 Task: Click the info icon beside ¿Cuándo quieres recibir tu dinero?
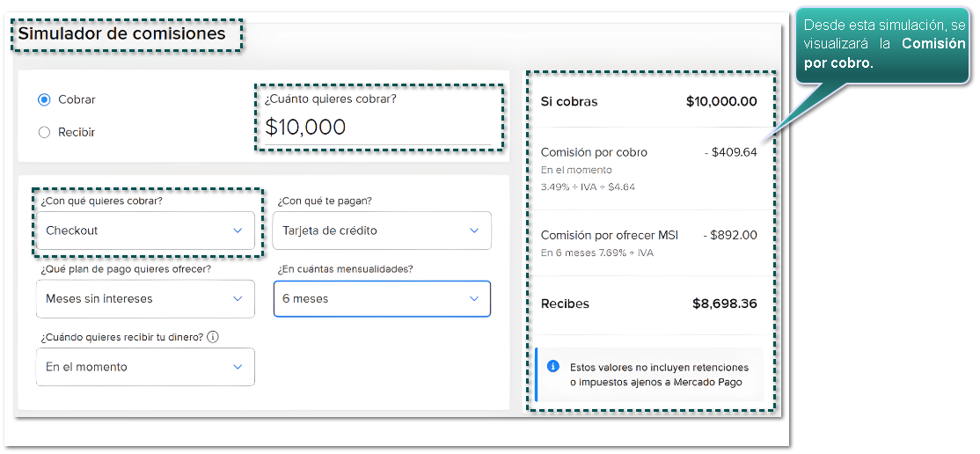coord(213,337)
